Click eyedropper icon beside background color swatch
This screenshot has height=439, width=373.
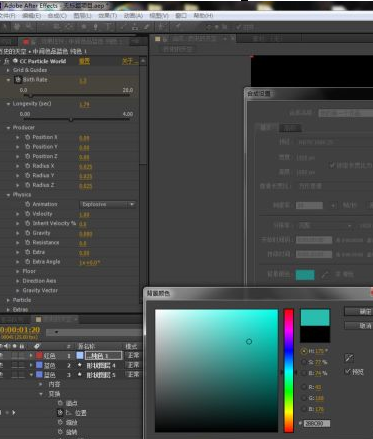coord(325,275)
